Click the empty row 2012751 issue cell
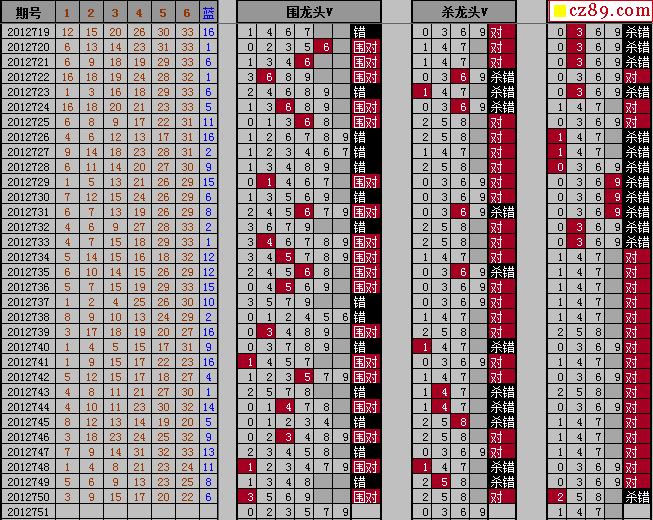 (x=28, y=512)
